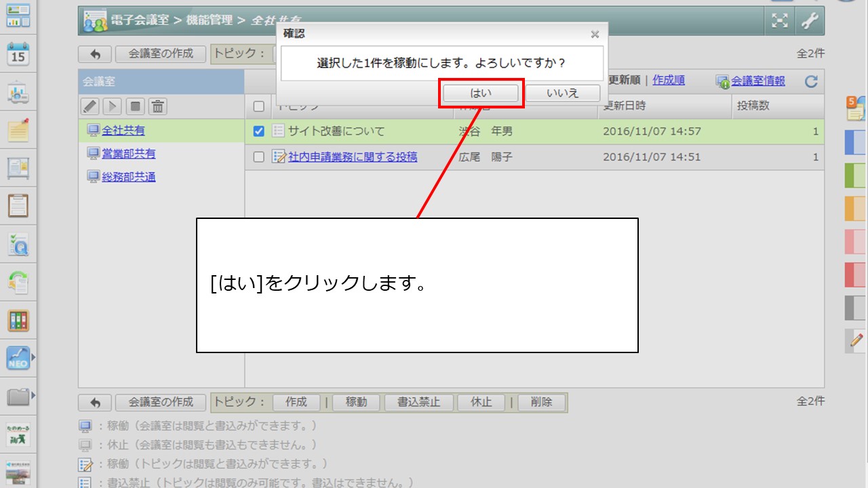Viewport: 868px width, 488px height.
Task: Click the green color tab on right edge
Action: point(855,175)
